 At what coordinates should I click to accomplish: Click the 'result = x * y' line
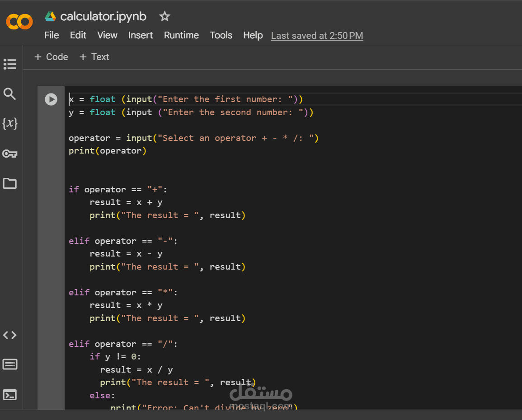(126, 305)
